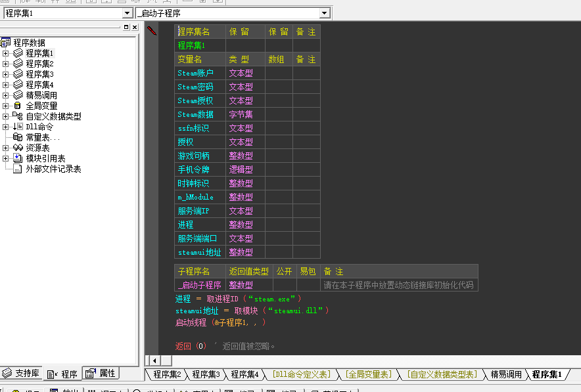Click the horizontal scrollbar left arrow
The width and height of the screenshot is (581, 392).
[x=154, y=360]
